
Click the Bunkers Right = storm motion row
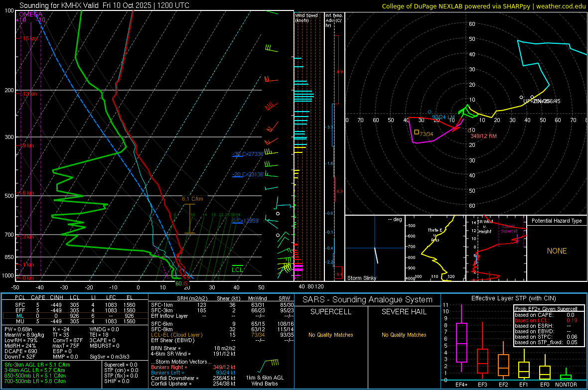[193, 367]
